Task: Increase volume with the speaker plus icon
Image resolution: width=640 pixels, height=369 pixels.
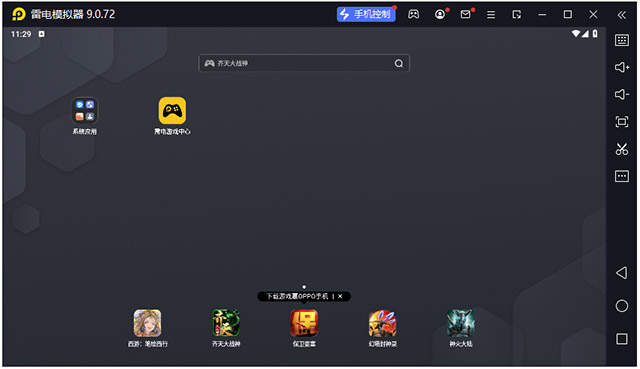Action: tap(622, 67)
